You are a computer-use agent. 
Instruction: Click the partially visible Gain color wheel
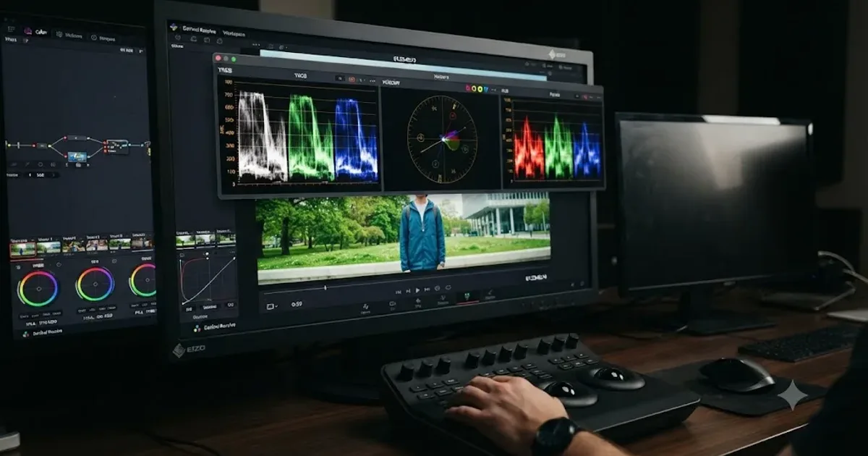143,280
